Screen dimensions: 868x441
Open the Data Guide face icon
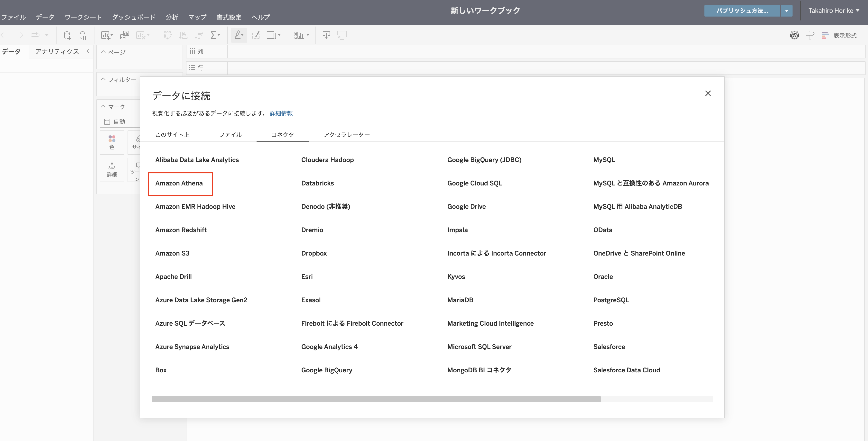click(x=794, y=35)
